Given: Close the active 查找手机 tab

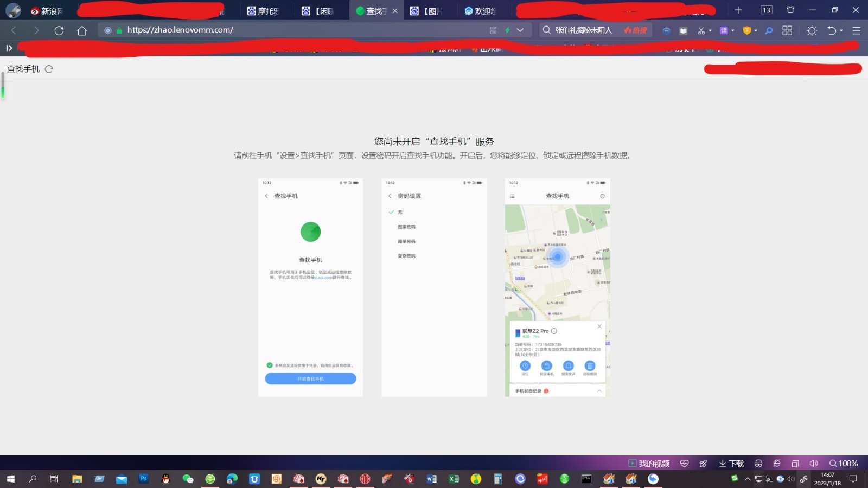Looking at the screenshot, I should point(395,11).
